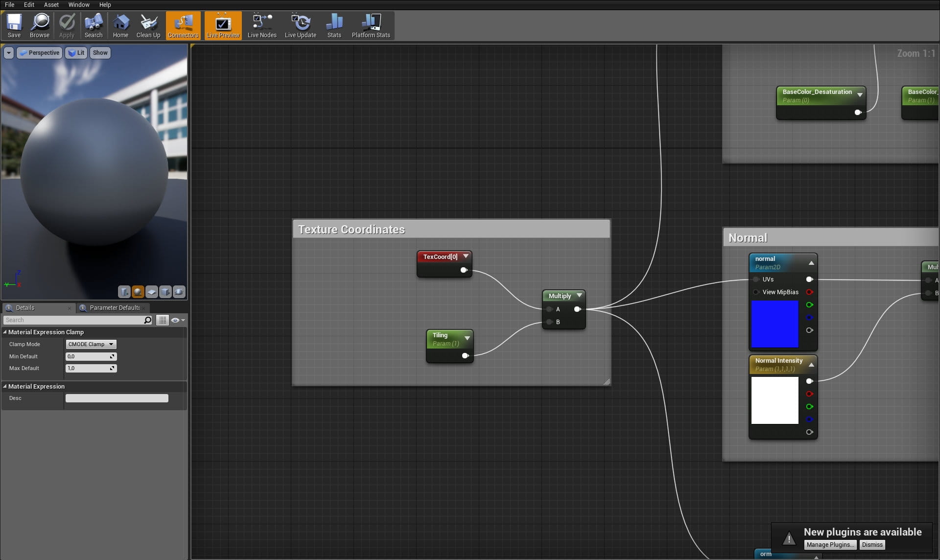Image resolution: width=940 pixels, height=560 pixels.
Task: Set preview mesh to cylinder
Action: pyautogui.click(x=124, y=292)
